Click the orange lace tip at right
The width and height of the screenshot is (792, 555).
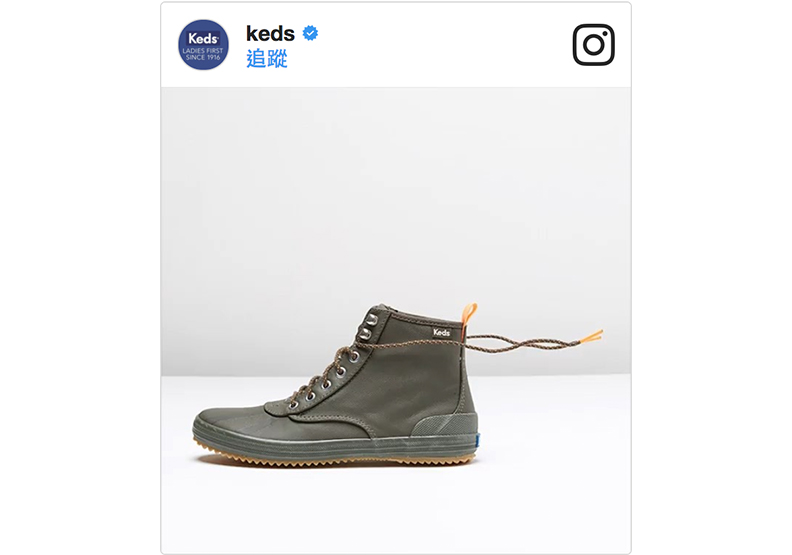[591, 336]
